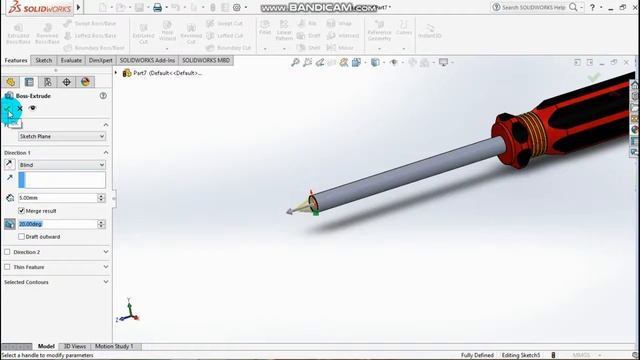Open the Motion Study 1 tab
The image size is (640, 360).
(x=114, y=346)
